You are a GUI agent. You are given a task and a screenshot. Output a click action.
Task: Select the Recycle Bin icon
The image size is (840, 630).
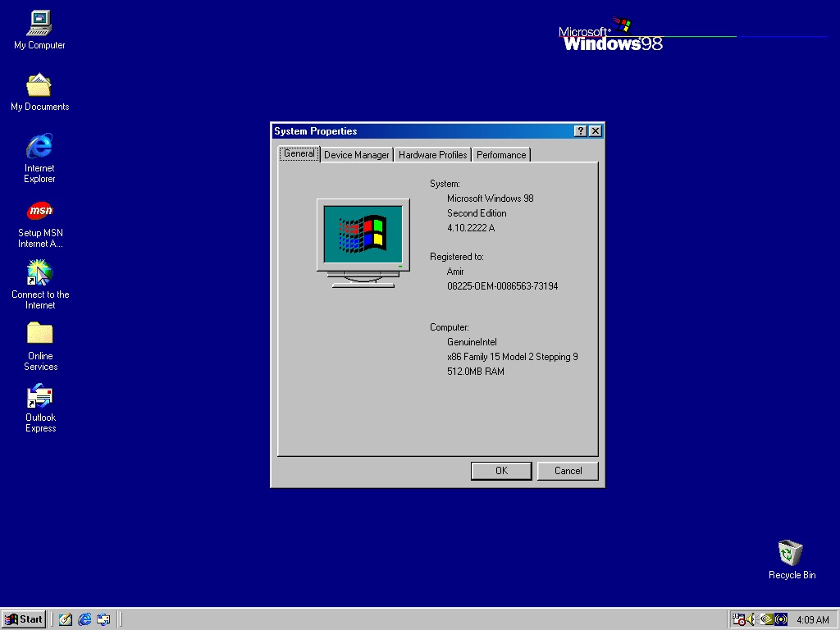791,553
